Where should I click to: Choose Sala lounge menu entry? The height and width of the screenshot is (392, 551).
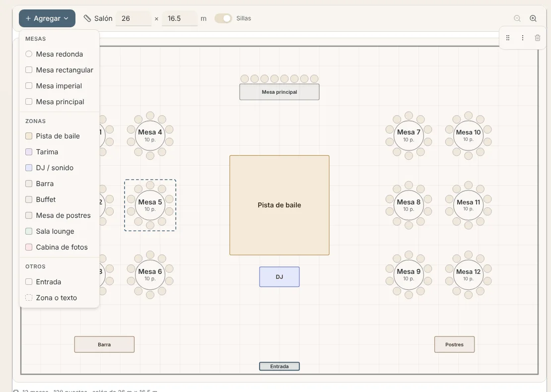click(60, 231)
